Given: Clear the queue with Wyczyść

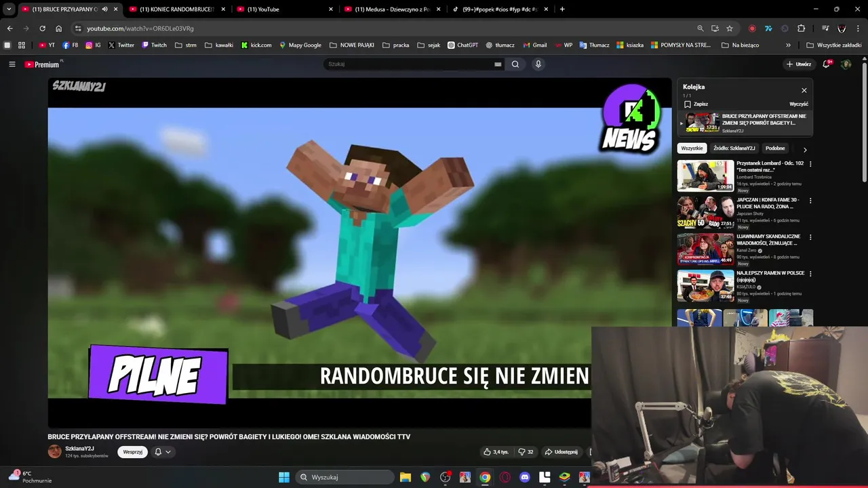Looking at the screenshot, I should [799, 104].
